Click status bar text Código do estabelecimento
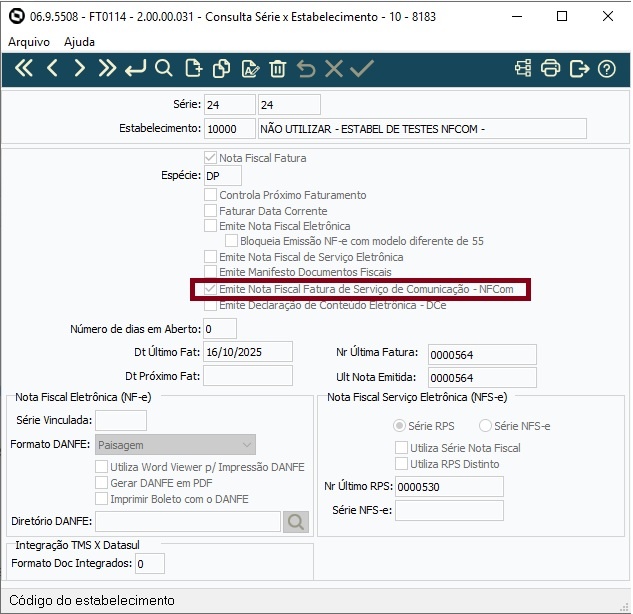This screenshot has width=633, height=614. click(92, 600)
